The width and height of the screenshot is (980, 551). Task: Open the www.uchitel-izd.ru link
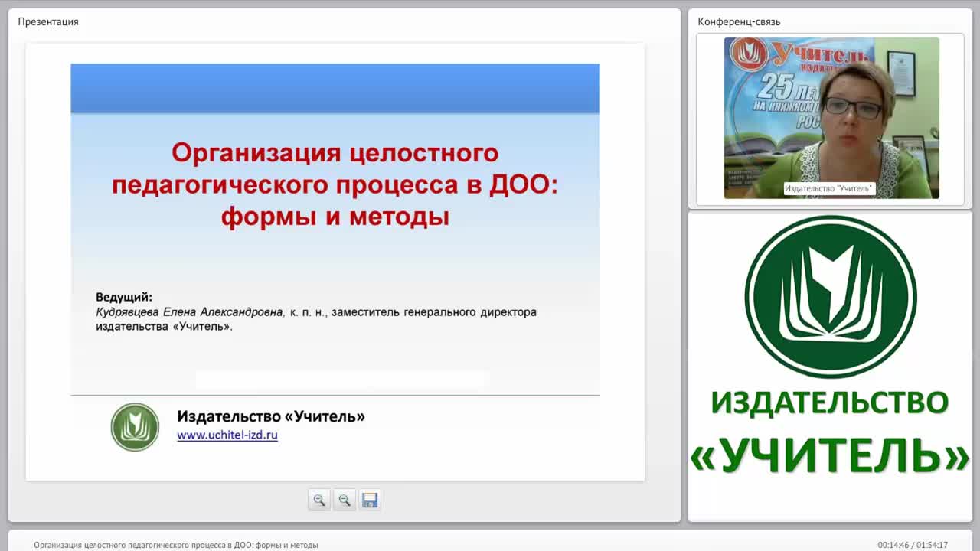pyautogui.click(x=227, y=435)
